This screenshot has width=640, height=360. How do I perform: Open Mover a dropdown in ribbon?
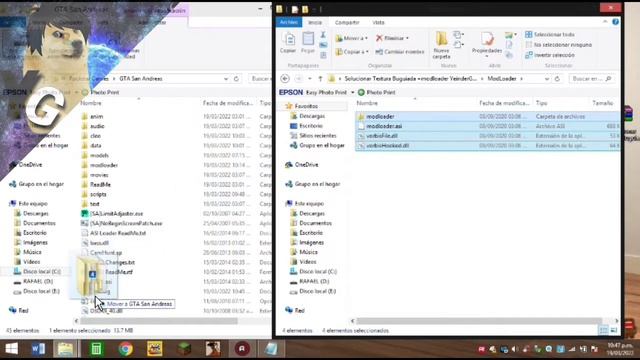(x=351, y=38)
